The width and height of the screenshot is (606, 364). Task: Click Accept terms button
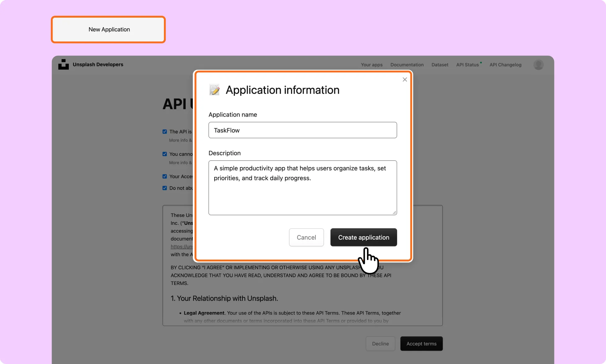pos(421,344)
